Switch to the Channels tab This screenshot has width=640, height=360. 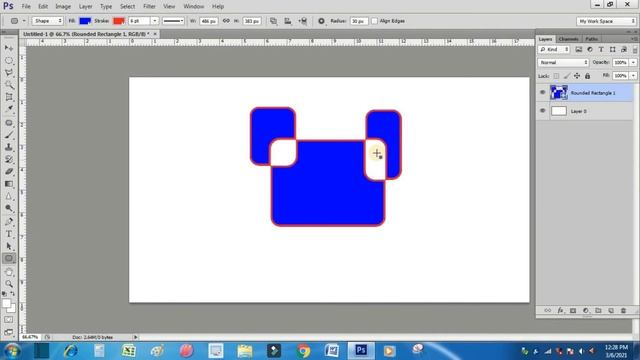click(x=569, y=39)
